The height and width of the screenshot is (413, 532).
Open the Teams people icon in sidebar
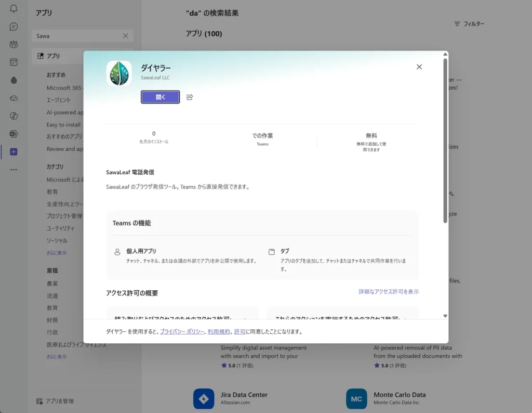click(14, 45)
